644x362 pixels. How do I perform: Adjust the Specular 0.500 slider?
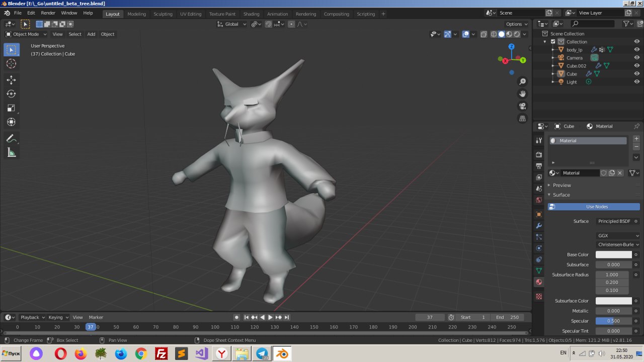tap(614, 321)
